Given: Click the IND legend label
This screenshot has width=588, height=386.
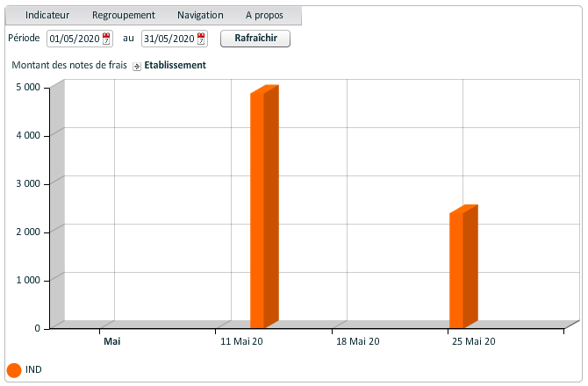Looking at the screenshot, I should [33, 369].
